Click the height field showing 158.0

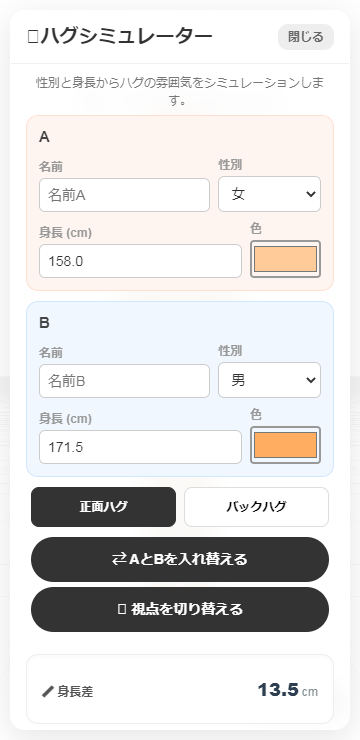coord(140,261)
